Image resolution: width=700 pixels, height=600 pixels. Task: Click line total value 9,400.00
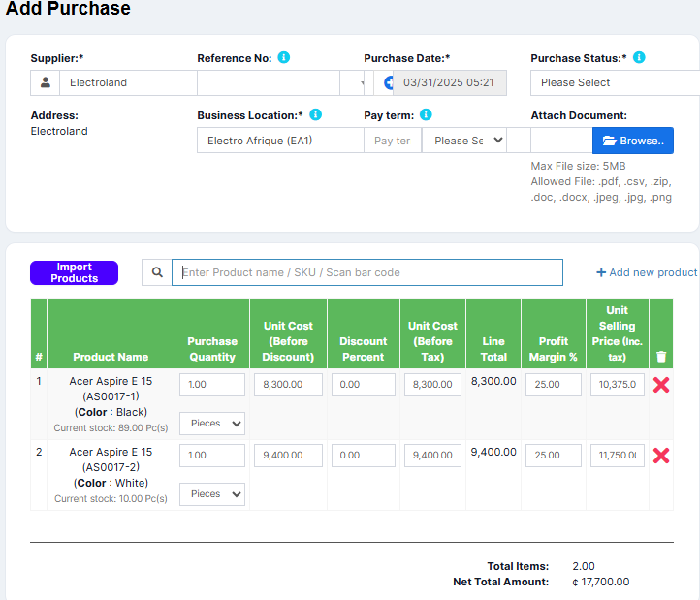(x=493, y=452)
